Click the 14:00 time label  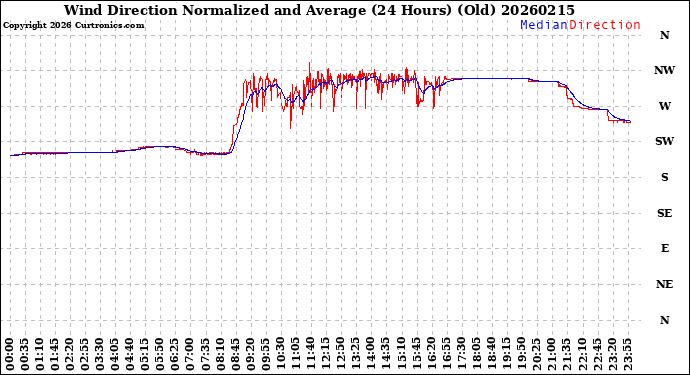371,354
